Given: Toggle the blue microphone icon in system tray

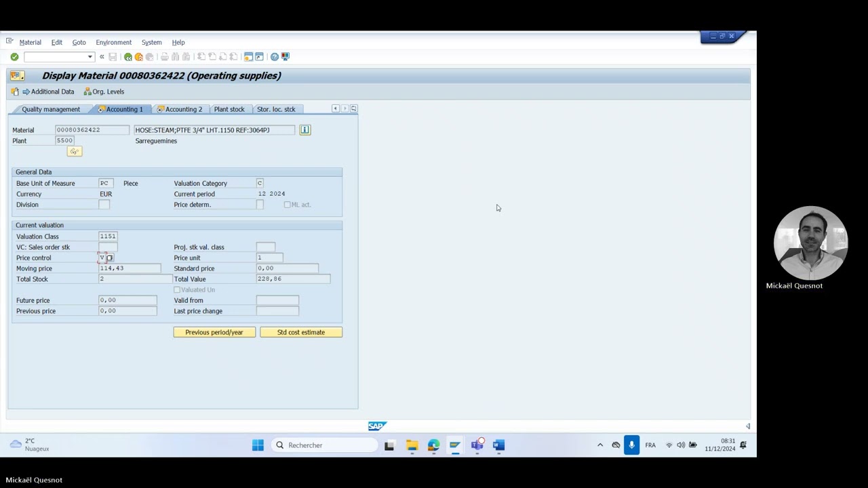Looking at the screenshot, I should (x=631, y=445).
